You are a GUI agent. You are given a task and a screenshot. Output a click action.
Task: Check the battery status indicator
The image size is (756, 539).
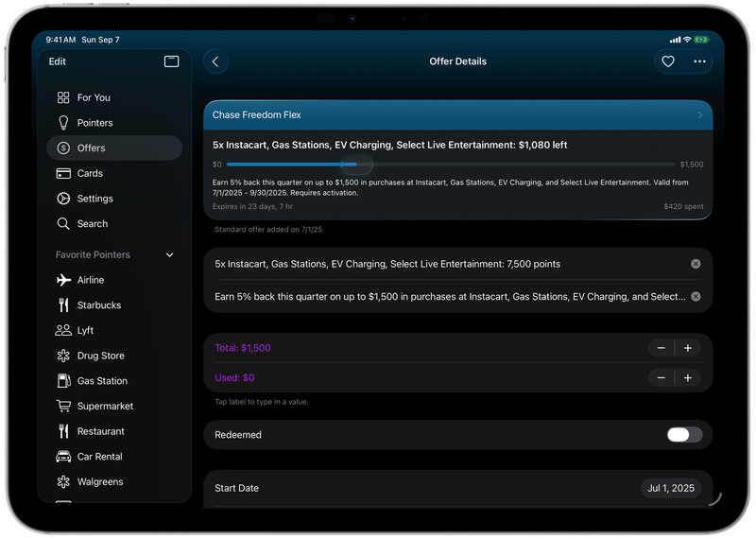coord(701,40)
